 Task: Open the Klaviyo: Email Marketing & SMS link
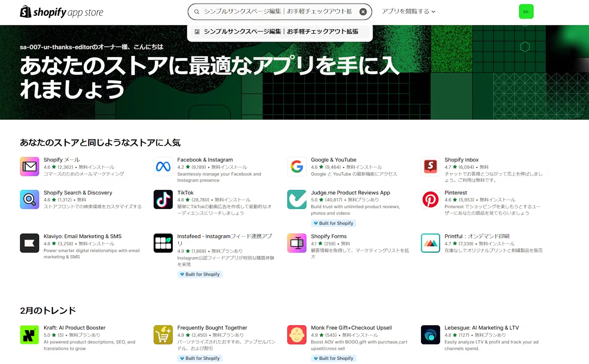pyautogui.click(x=82, y=236)
